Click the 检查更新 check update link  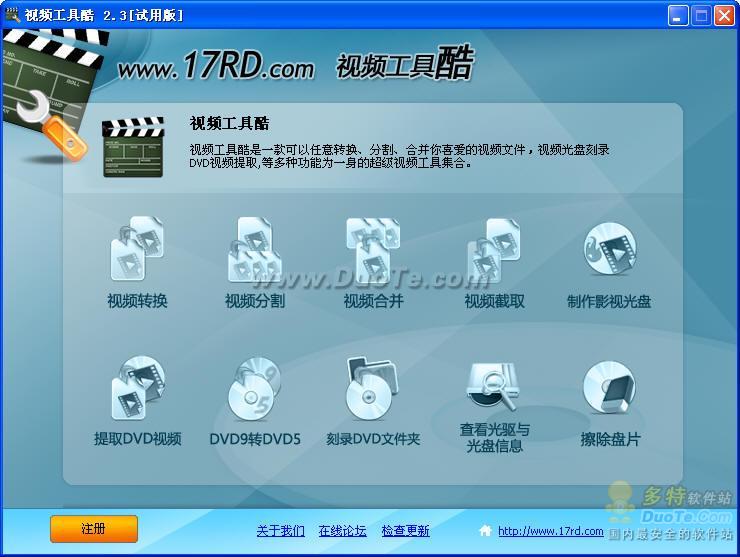pos(405,531)
